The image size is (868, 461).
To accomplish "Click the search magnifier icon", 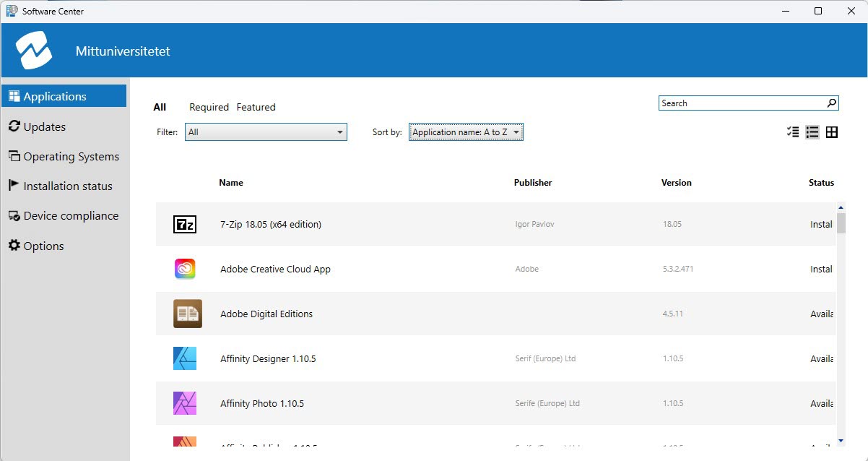I will click(832, 103).
